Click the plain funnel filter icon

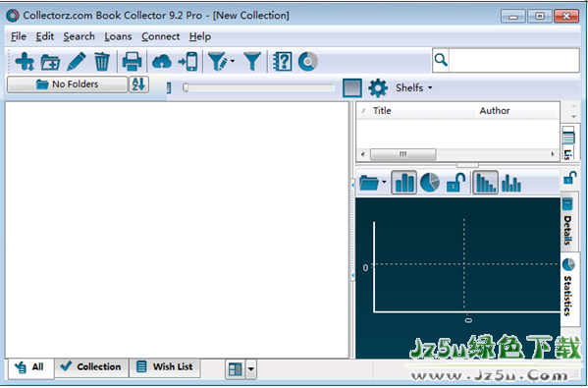coord(252,62)
